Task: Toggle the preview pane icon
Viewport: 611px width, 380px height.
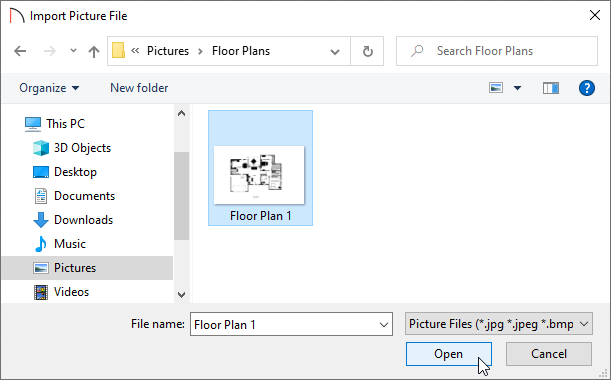Action: [551, 88]
